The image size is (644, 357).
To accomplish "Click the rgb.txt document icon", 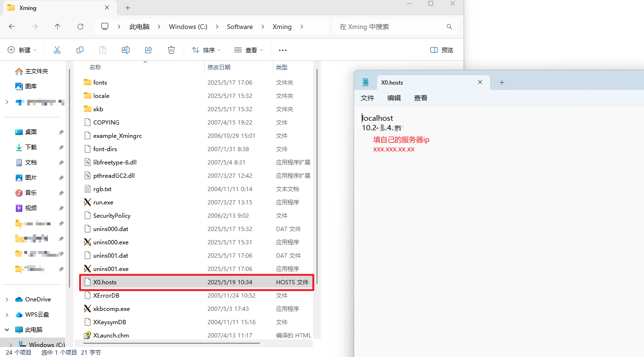I will (x=87, y=189).
